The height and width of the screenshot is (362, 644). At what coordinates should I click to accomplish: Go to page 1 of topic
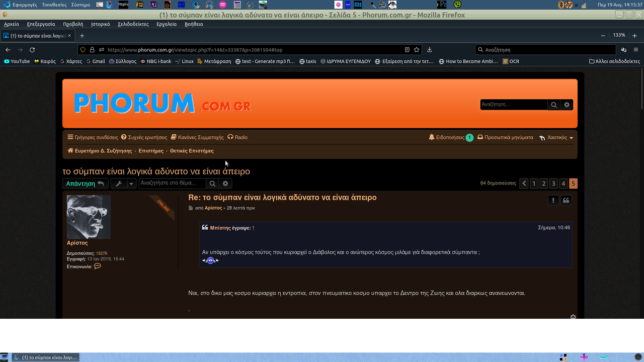pos(534,184)
